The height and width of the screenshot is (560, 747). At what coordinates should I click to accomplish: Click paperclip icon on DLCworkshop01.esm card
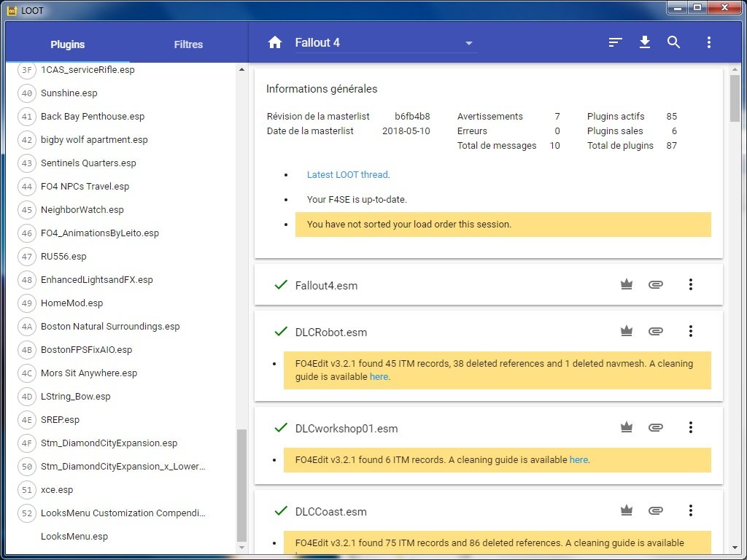coord(656,427)
